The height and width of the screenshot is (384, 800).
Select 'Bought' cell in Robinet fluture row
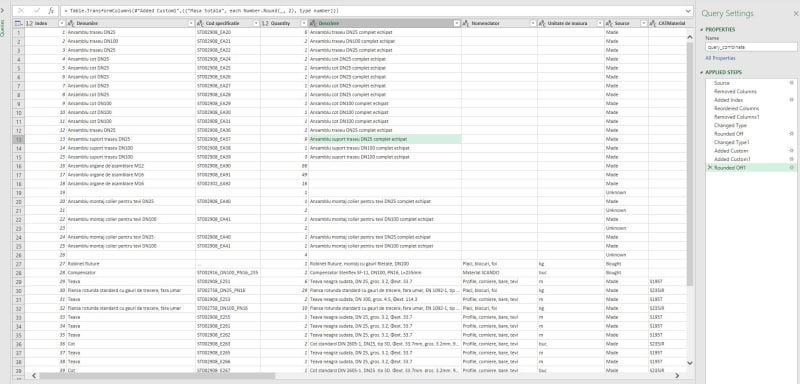626,264
